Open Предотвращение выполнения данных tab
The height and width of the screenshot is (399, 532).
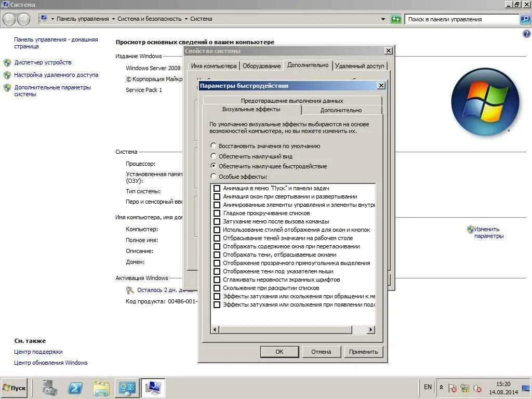[x=292, y=101]
